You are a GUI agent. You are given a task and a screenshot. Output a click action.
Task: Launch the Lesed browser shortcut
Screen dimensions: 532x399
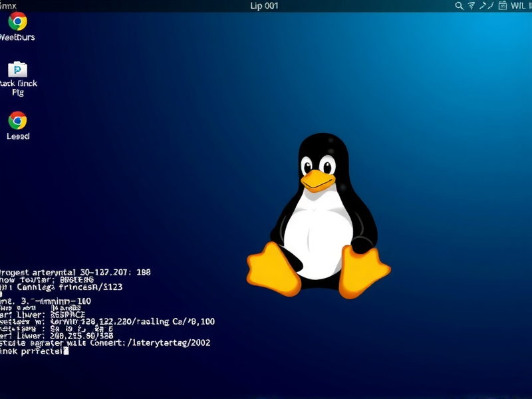tap(17, 123)
